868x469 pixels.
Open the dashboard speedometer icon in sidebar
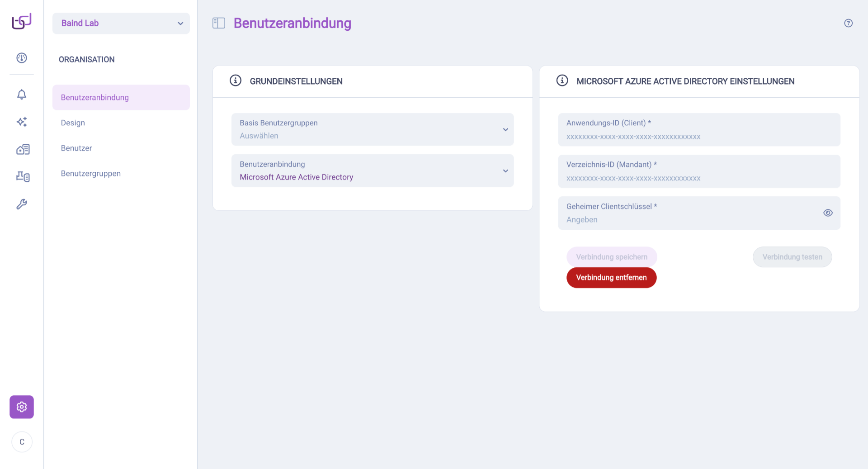tap(21, 58)
